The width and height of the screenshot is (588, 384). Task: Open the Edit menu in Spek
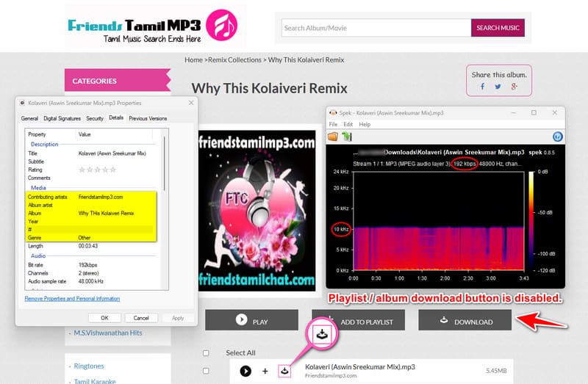coord(348,124)
